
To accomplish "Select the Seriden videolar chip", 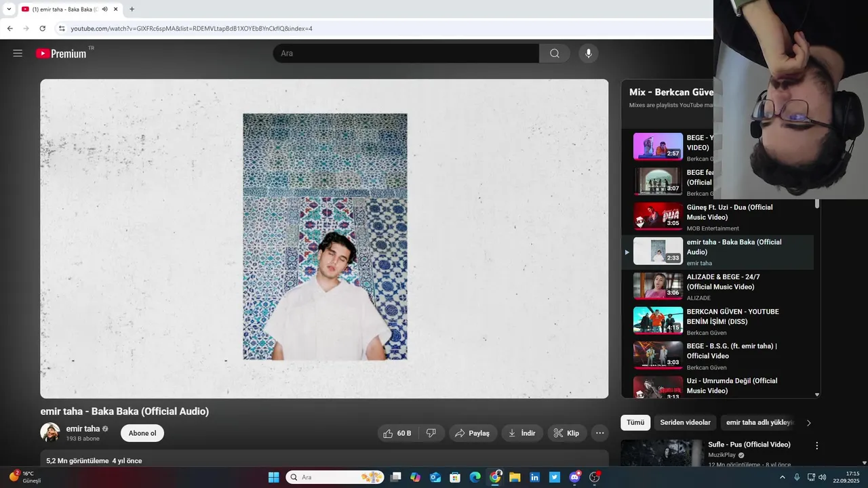I will coord(686,422).
